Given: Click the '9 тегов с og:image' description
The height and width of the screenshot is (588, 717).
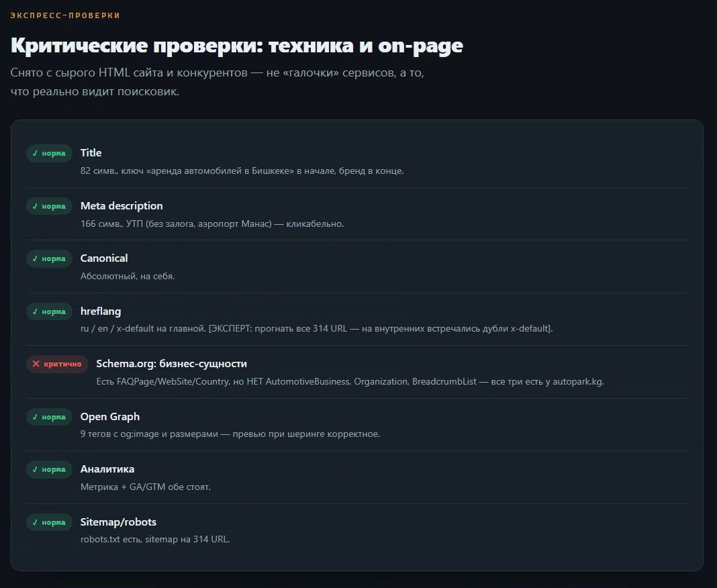Looking at the screenshot, I should pyautogui.click(x=230, y=434).
